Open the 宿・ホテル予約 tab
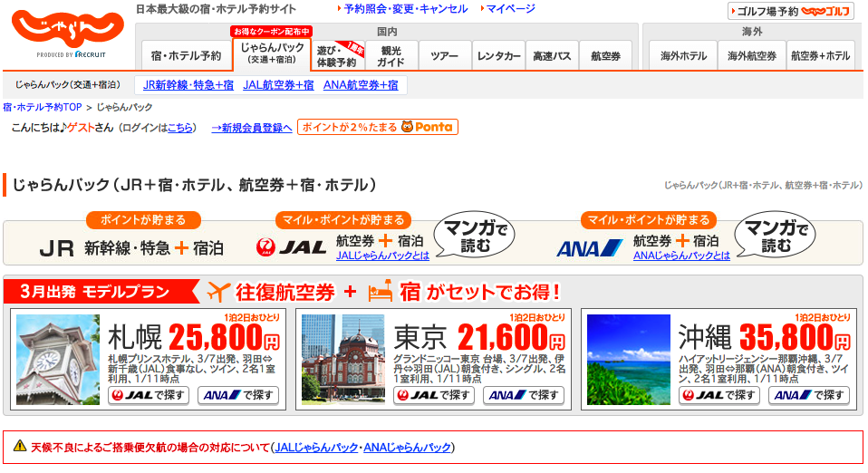This screenshot has height=473, width=868. coord(186,55)
